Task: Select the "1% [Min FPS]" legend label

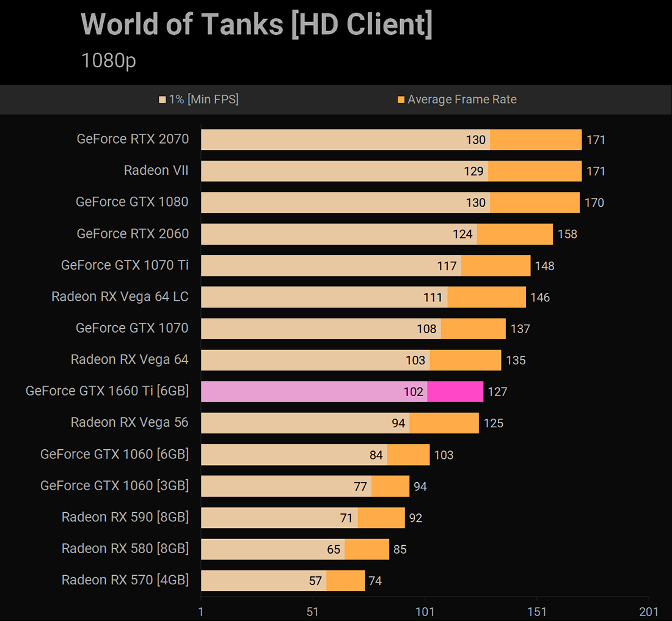Action: [x=203, y=100]
